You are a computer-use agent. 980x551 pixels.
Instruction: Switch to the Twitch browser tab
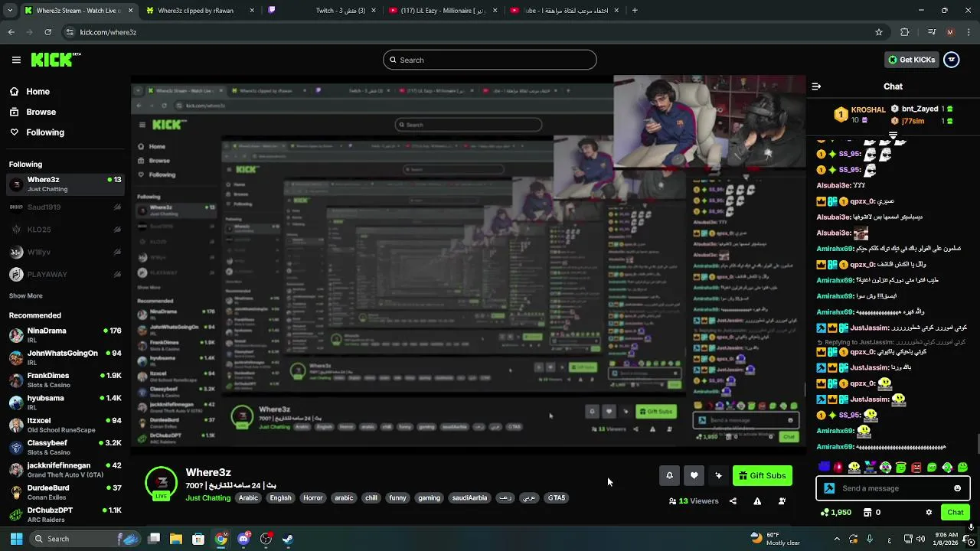point(322,11)
